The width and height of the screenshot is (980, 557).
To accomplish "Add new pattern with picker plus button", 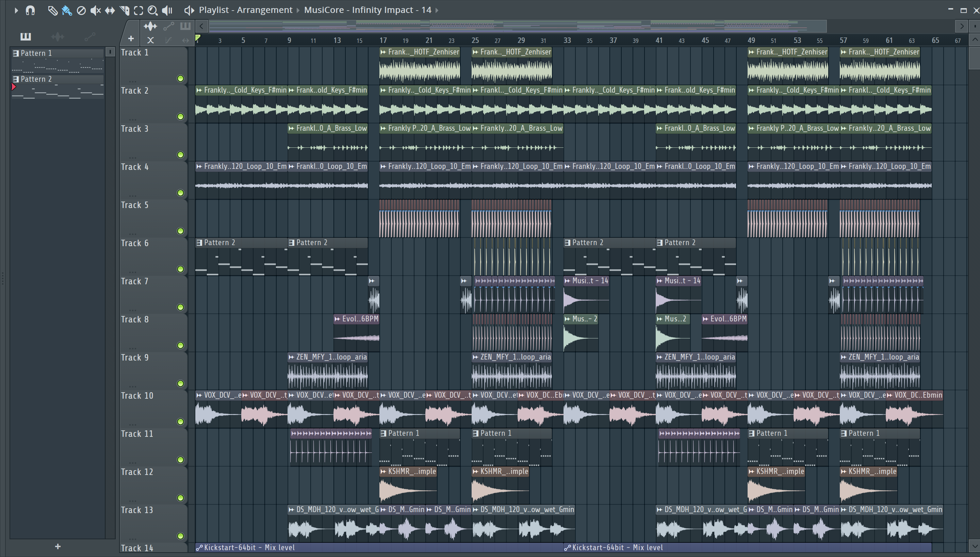I will pyautogui.click(x=58, y=546).
